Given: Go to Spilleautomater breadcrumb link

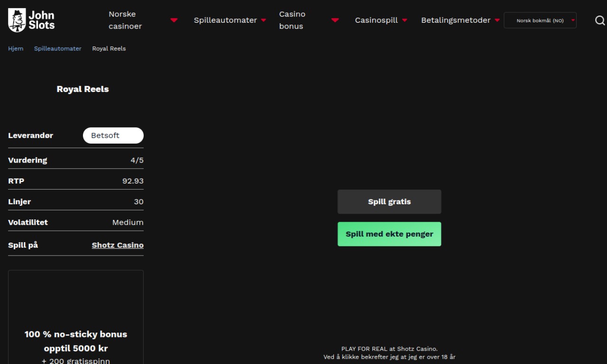Looking at the screenshot, I should click(x=58, y=49).
